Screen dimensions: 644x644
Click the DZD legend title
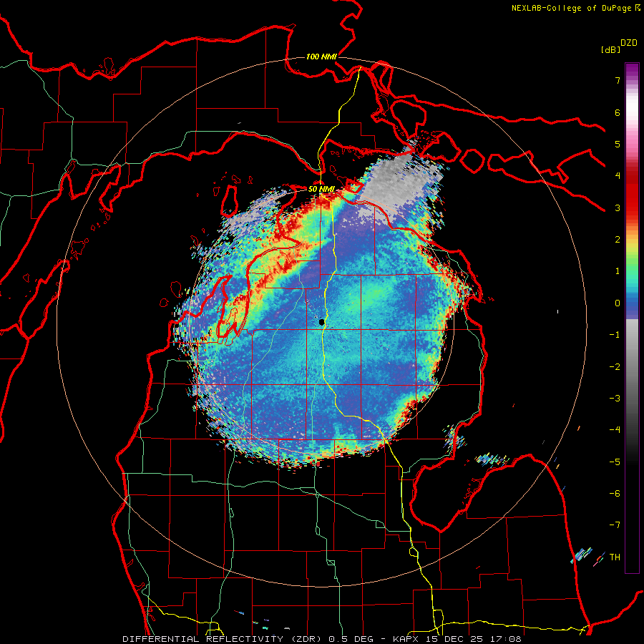click(x=629, y=43)
